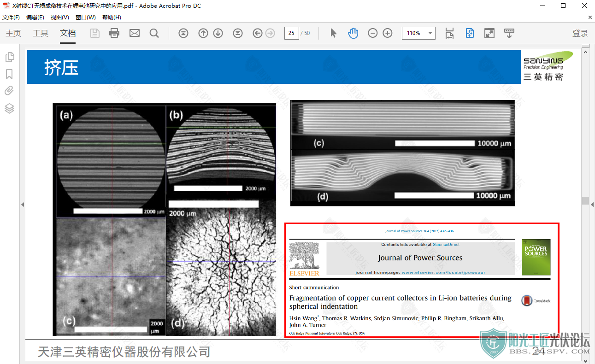Click the Sanying Precision Engineering logo
This screenshot has width=595, height=364.
coord(548,66)
